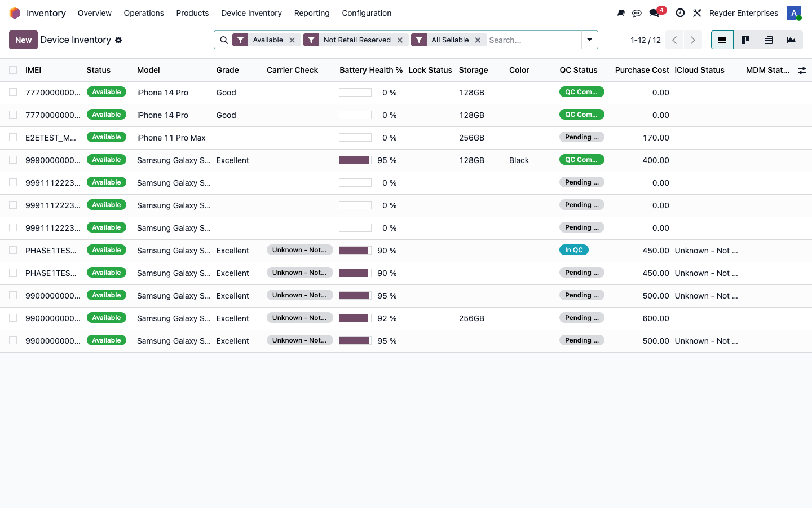
Task: Sort by the Purchase Cost column header
Action: (642, 70)
